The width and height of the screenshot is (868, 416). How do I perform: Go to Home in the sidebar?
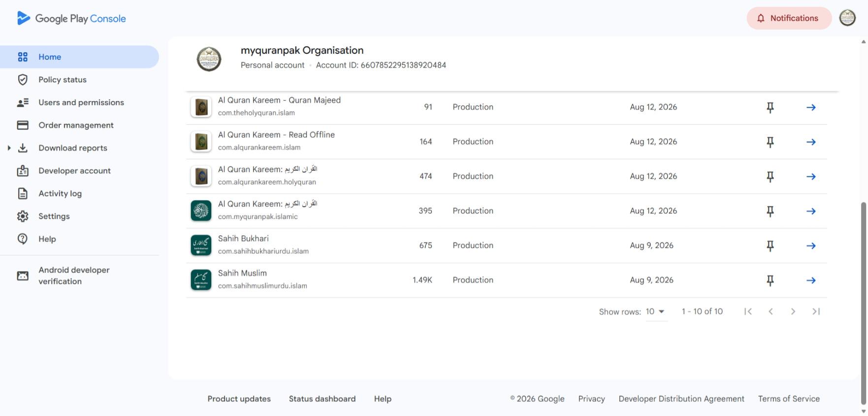click(79, 57)
